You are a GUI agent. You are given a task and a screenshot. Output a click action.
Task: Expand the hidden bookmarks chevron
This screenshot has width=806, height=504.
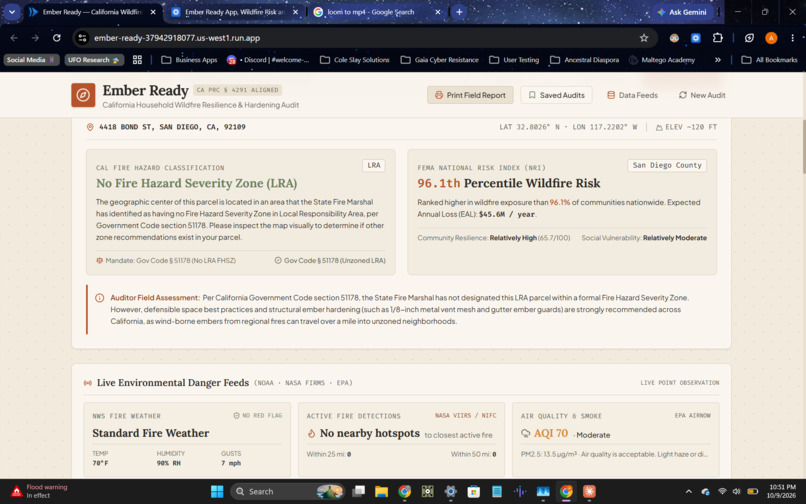pos(718,60)
